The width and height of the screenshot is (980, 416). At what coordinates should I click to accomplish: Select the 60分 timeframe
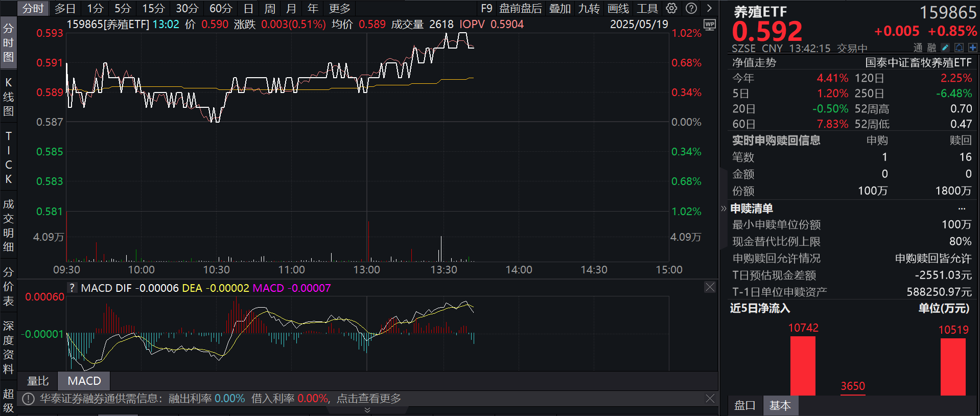[x=220, y=8]
